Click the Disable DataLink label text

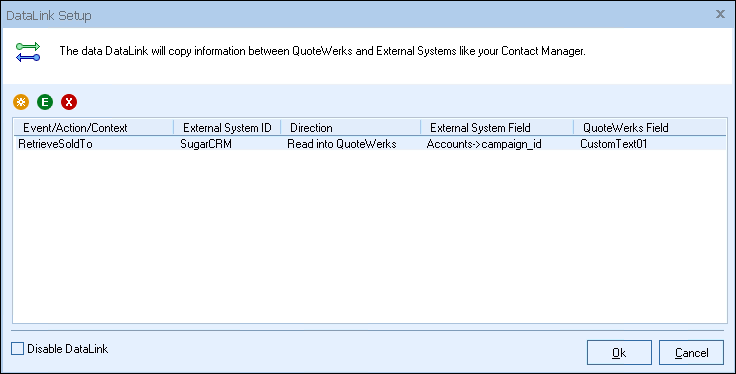68,349
